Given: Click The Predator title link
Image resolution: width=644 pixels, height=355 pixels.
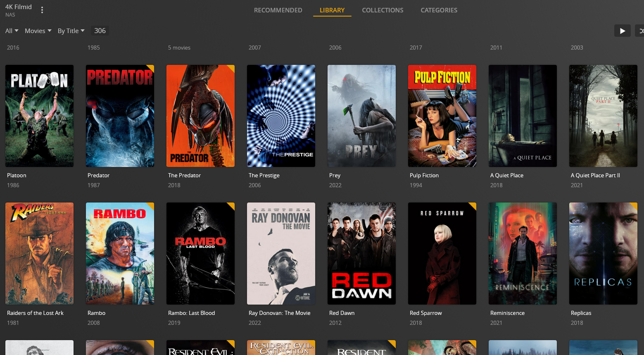Looking at the screenshot, I should (x=184, y=175).
